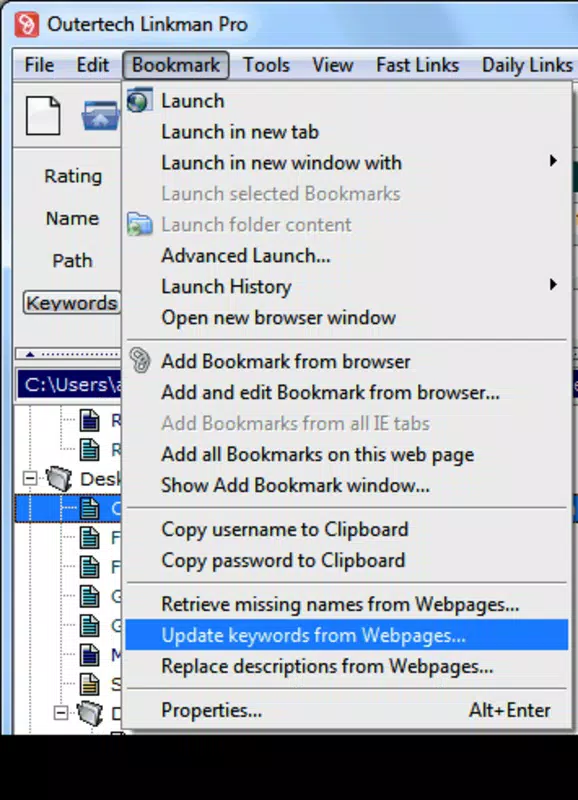
Task: Choose Copy password to Clipboard
Action: coord(347,561)
